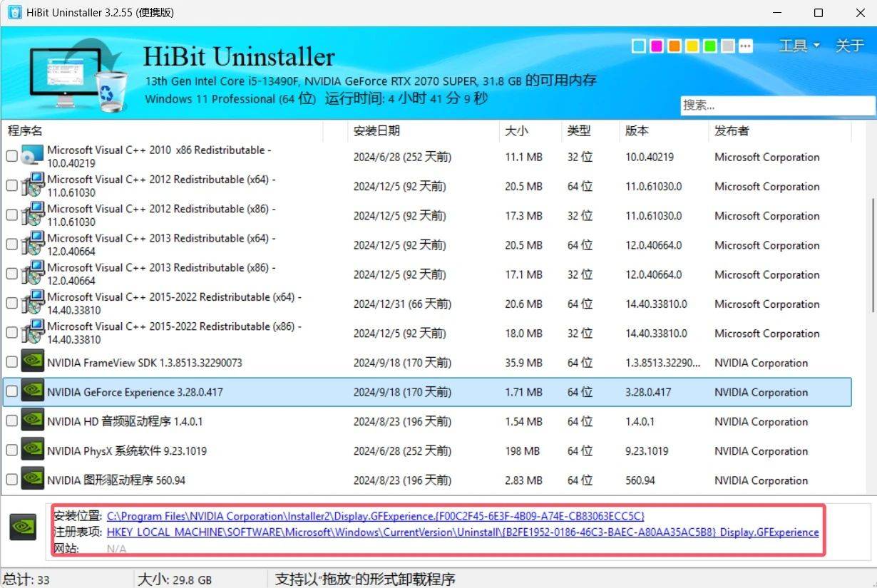Image resolution: width=877 pixels, height=588 pixels.
Task: Click the 2024/12/31 (66 天前) date cell
Action: point(402,304)
